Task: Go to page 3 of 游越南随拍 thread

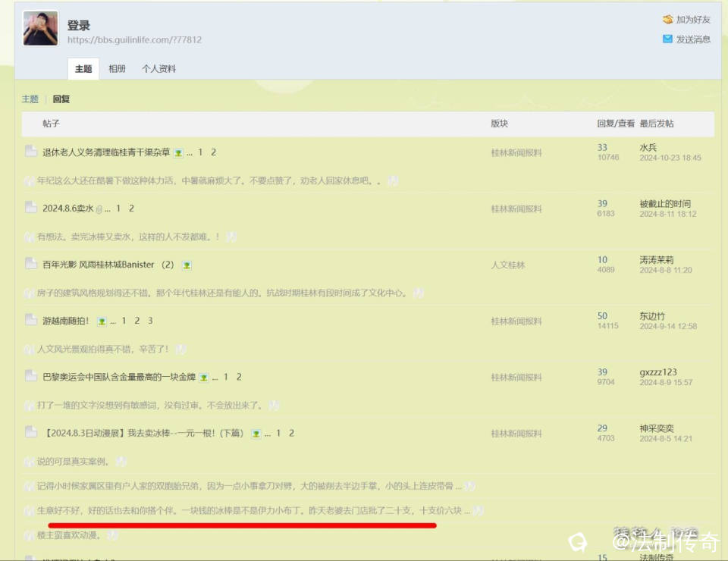Action: (150, 321)
